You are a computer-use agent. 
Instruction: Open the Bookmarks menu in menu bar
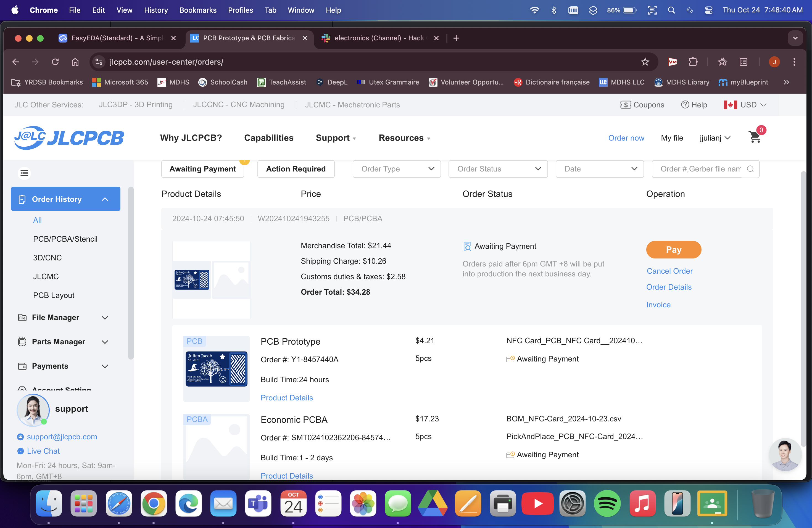click(x=198, y=10)
